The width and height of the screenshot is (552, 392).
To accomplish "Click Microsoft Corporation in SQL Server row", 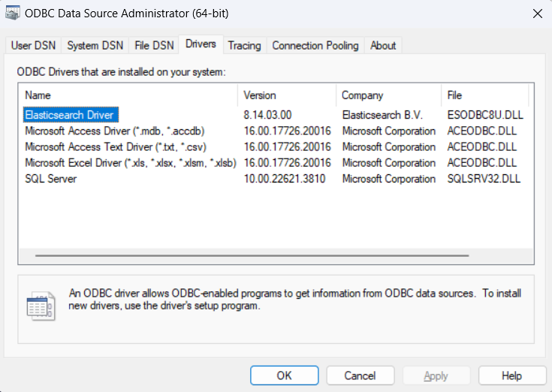I will pyautogui.click(x=389, y=179).
